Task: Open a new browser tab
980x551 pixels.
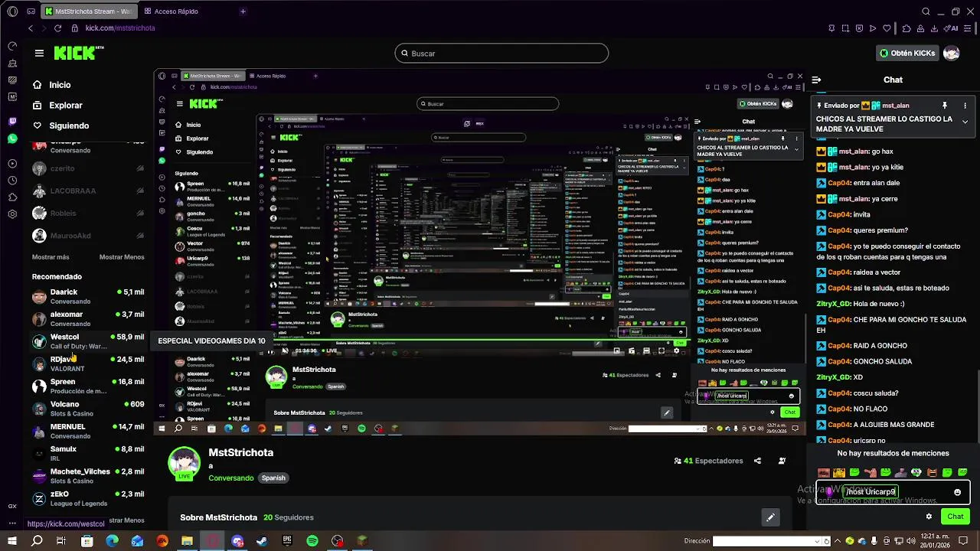Action: tap(243, 11)
